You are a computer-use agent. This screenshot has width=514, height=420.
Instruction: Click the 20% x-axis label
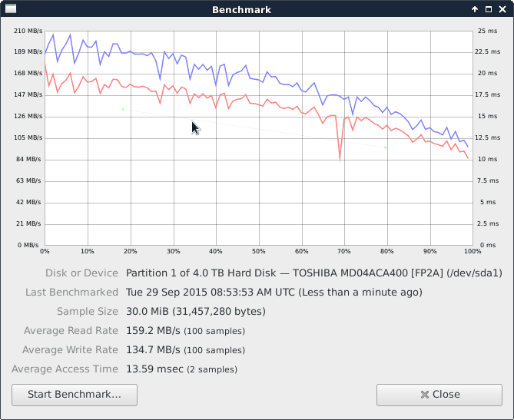tap(131, 251)
